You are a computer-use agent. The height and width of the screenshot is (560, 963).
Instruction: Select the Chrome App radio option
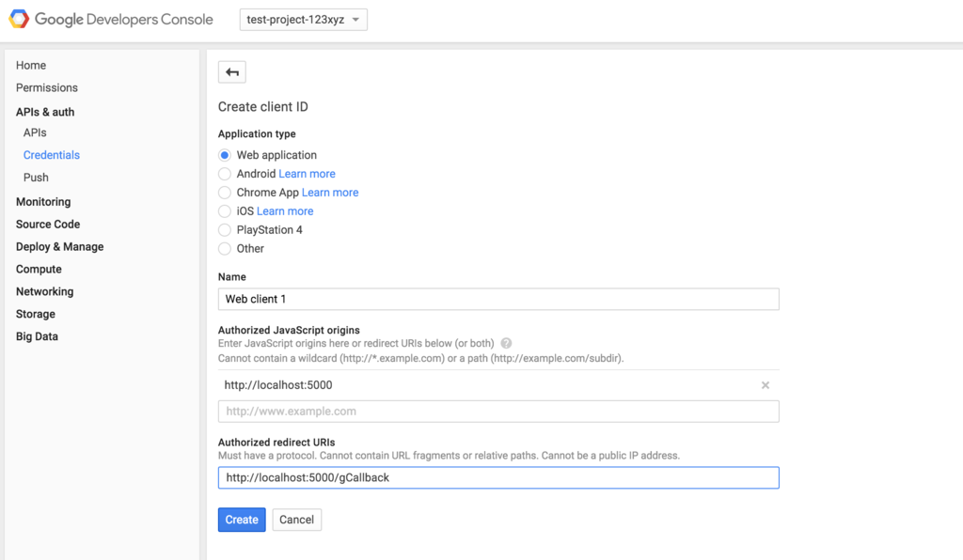coord(225,193)
